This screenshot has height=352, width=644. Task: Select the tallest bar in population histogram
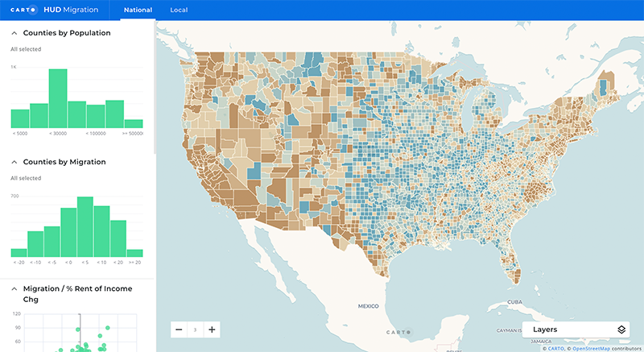(x=57, y=98)
